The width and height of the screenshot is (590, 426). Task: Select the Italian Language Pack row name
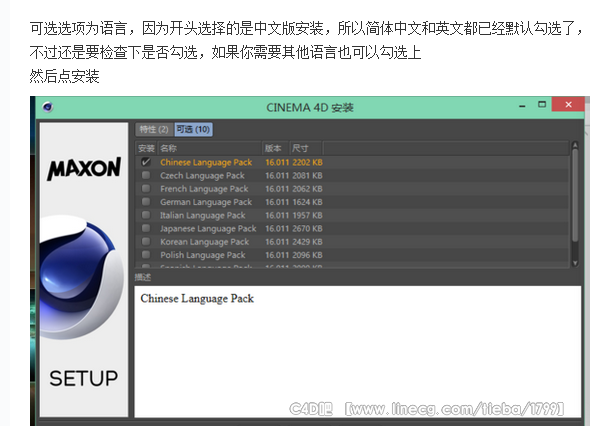202,215
